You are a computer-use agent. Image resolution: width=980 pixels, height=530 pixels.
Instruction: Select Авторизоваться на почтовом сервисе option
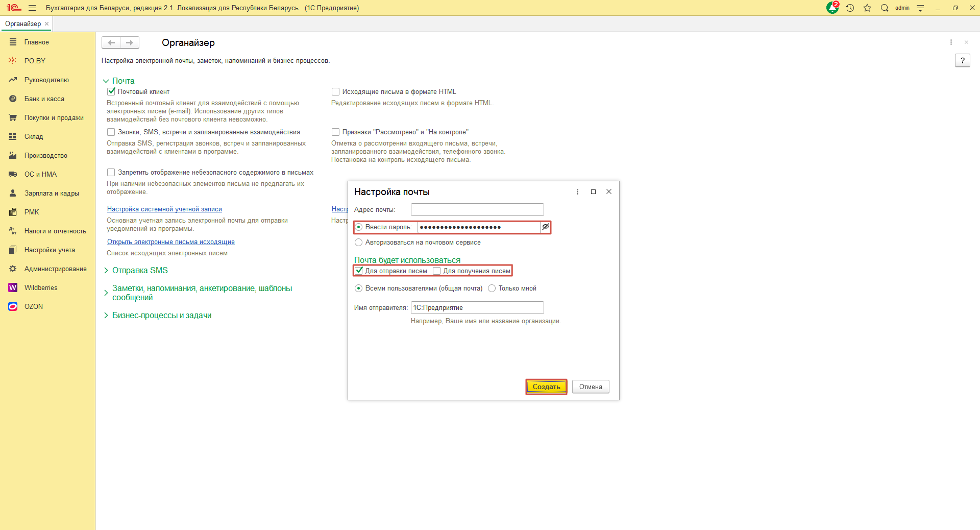click(359, 243)
